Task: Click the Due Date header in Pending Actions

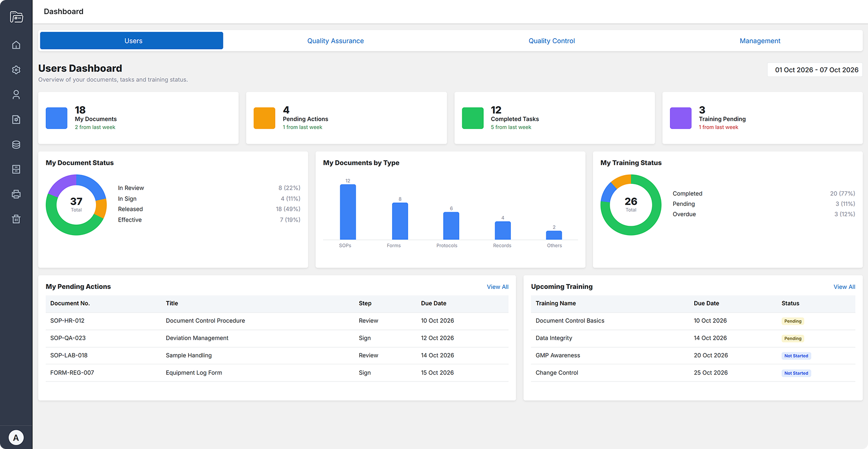Action: [x=434, y=303]
